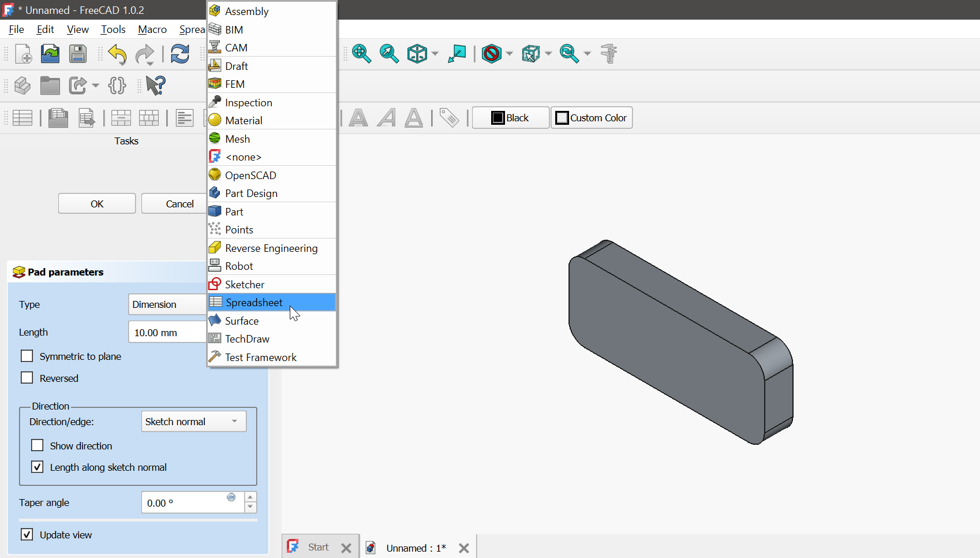Select the TechDraw workbench
980x558 pixels.
coord(272,339)
